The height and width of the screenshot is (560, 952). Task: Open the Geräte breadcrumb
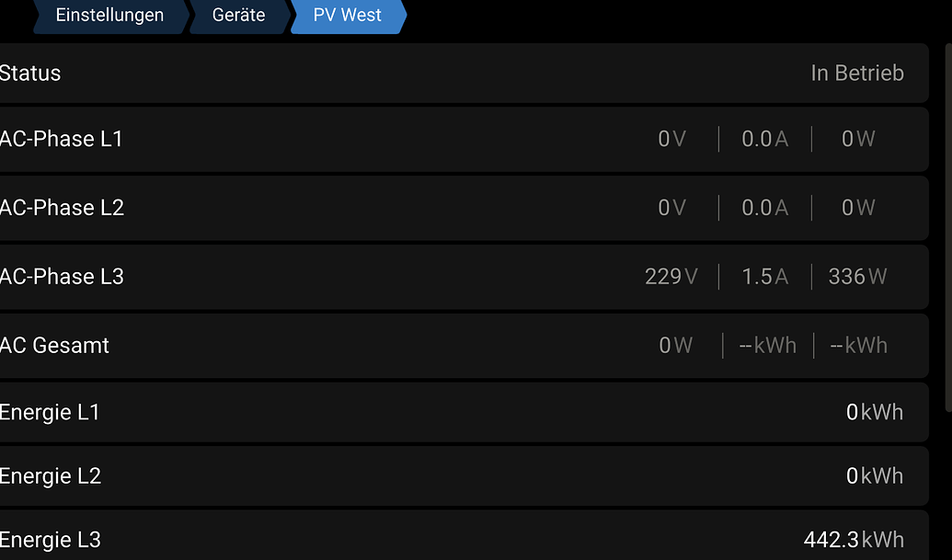238,16
